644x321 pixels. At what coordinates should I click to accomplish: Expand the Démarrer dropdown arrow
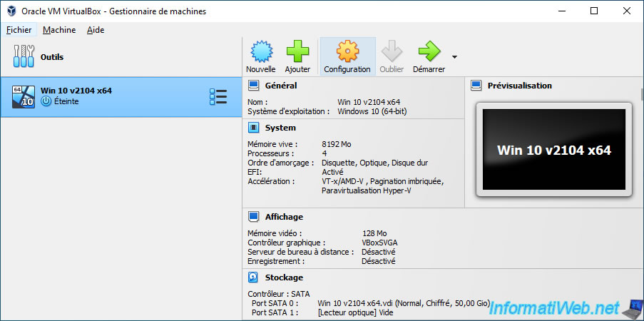pyautogui.click(x=454, y=57)
